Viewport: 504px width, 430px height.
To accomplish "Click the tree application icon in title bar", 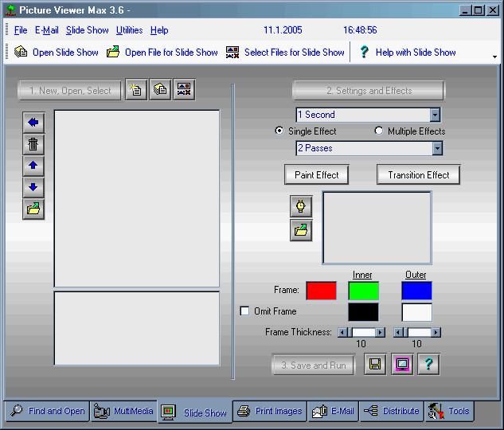I will coord(11,10).
